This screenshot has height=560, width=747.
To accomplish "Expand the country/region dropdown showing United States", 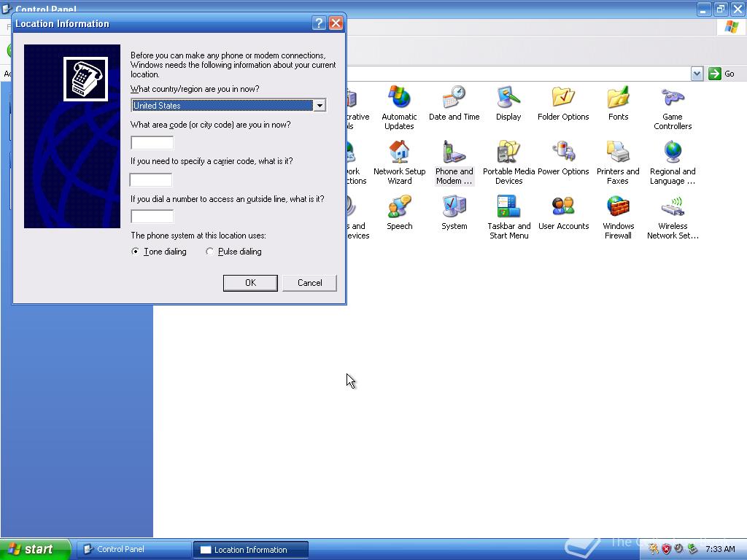I will [x=320, y=105].
